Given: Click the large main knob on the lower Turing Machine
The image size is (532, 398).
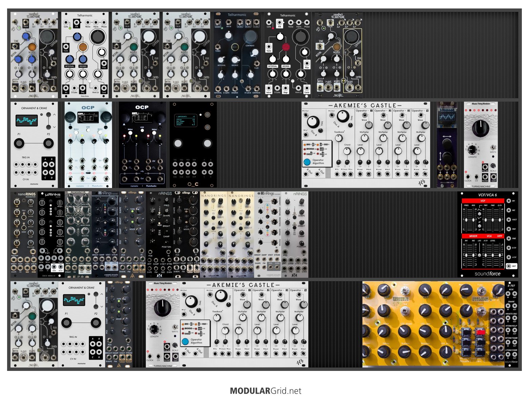Looking at the screenshot, I should click(x=162, y=307).
